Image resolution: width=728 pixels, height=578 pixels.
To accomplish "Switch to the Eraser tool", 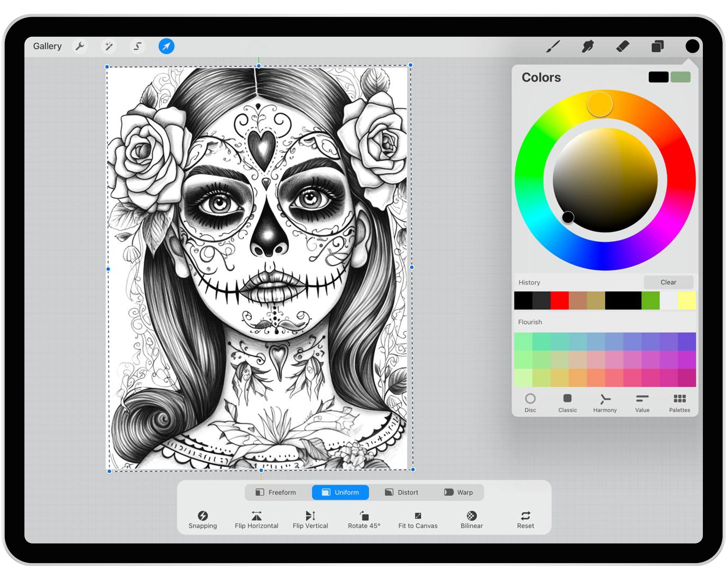I will (622, 46).
